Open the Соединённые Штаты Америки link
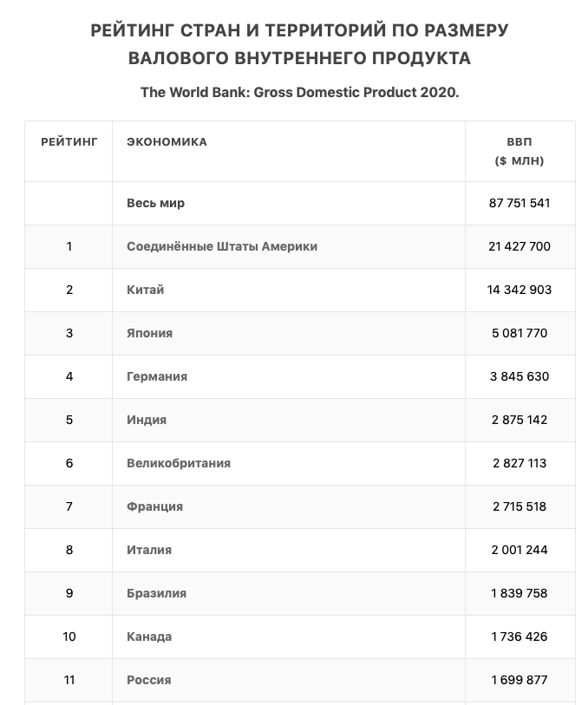 (222, 246)
